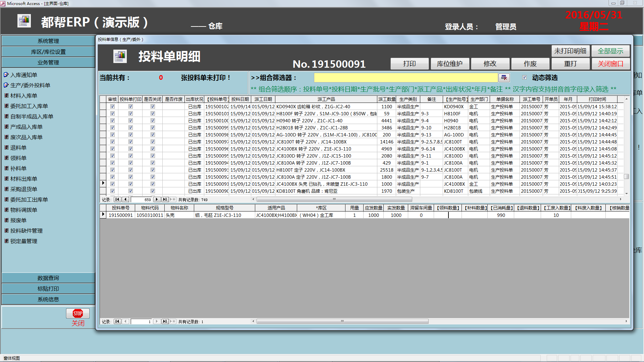
Task: Click the upper grid horizontal scrollbar
Action: click(x=334, y=199)
